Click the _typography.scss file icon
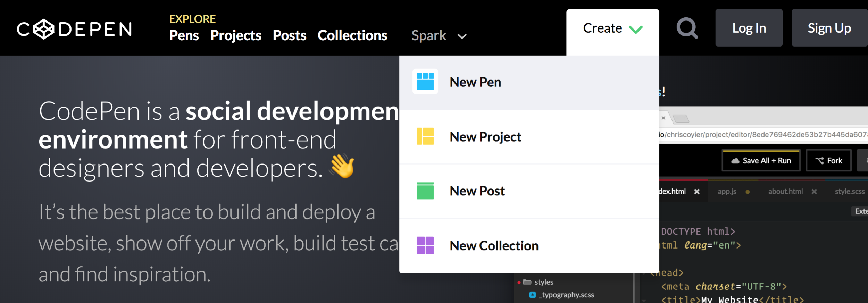 [x=532, y=295]
